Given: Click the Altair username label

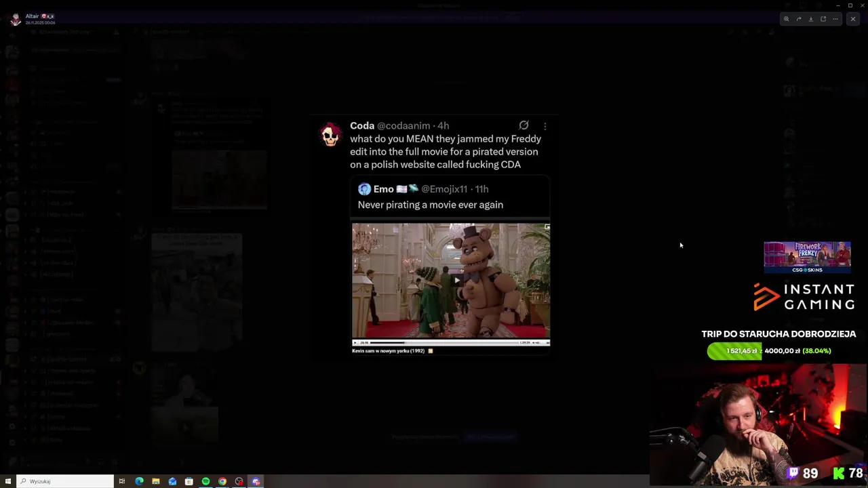Looking at the screenshot, I should click(x=32, y=16).
